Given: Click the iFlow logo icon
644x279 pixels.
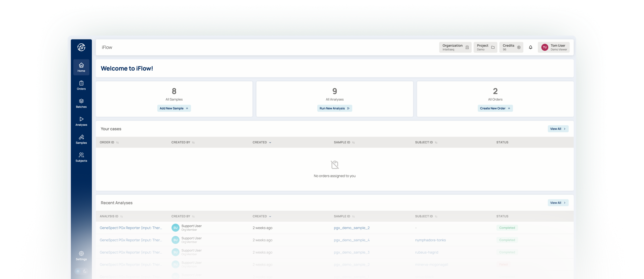Looking at the screenshot, I should click(81, 47).
